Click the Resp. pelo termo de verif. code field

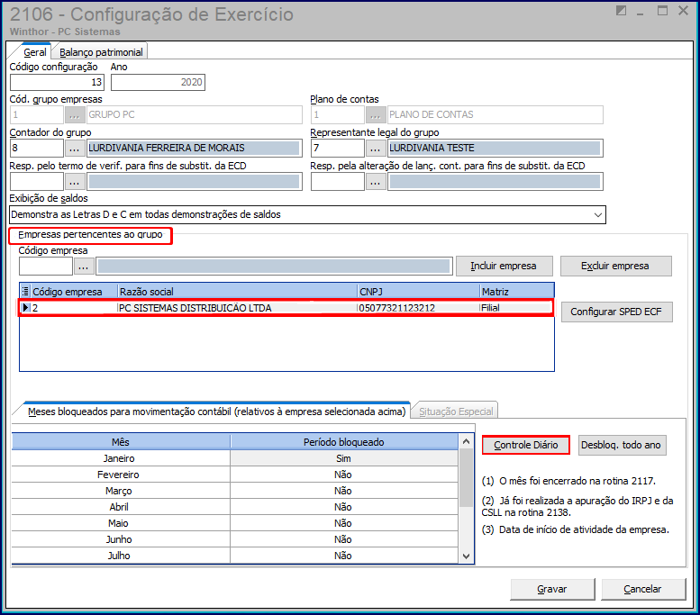[37, 182]
